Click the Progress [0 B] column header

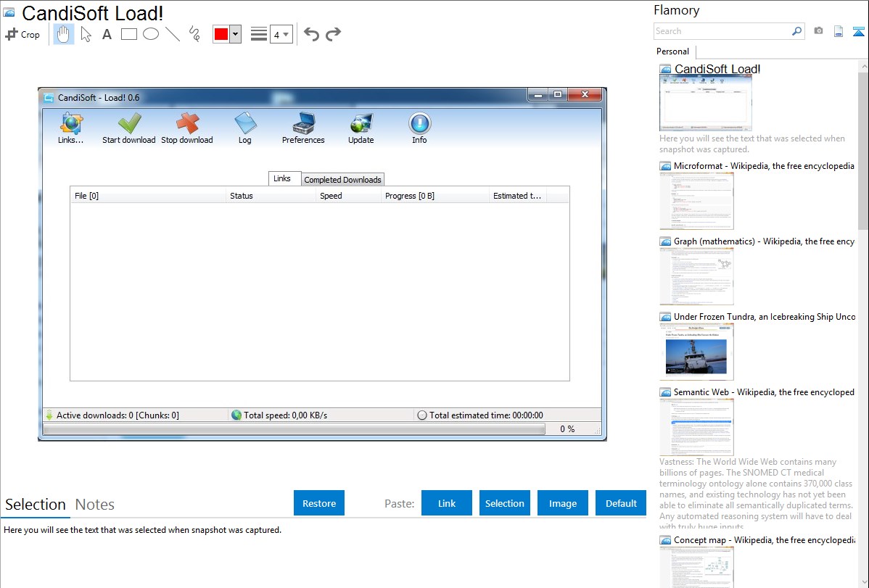click(x=435, y=196)
